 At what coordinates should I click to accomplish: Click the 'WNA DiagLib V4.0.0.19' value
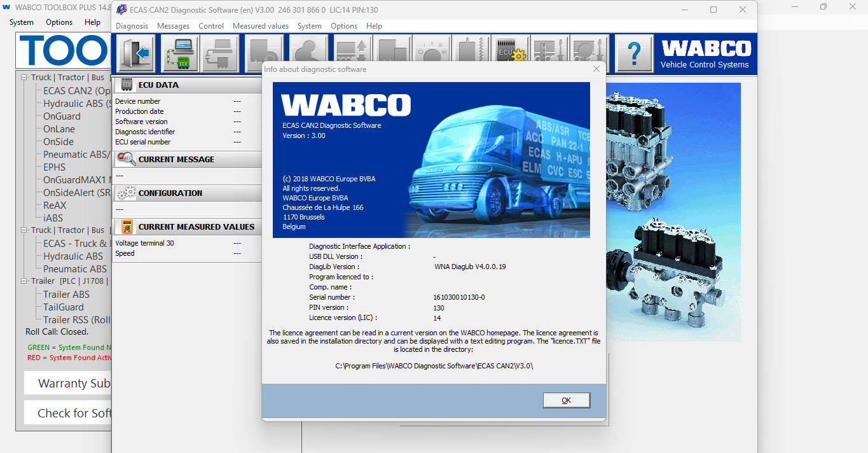click(470, 267)
